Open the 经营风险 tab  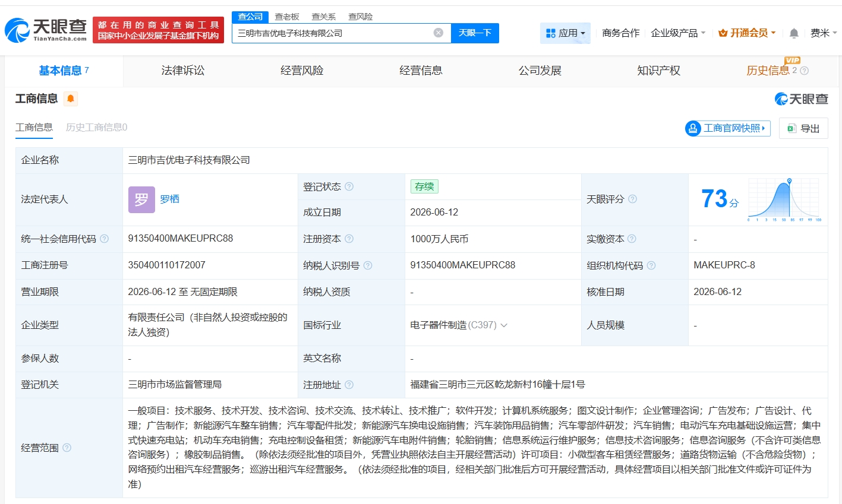(x=302, y=71)
